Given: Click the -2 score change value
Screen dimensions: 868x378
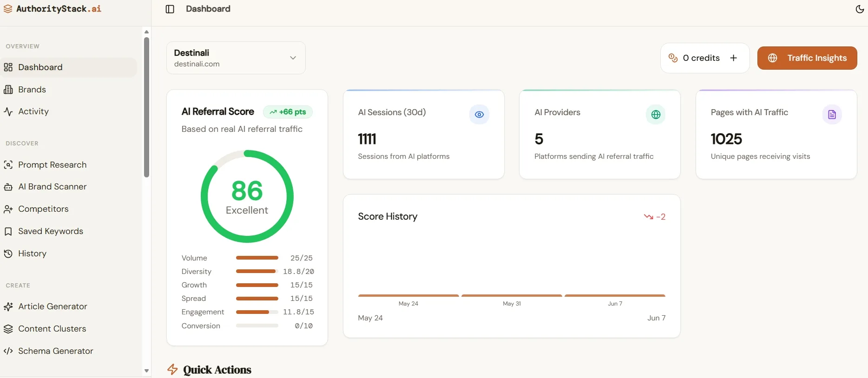Looking at the screenshot, I should (661, 217).
